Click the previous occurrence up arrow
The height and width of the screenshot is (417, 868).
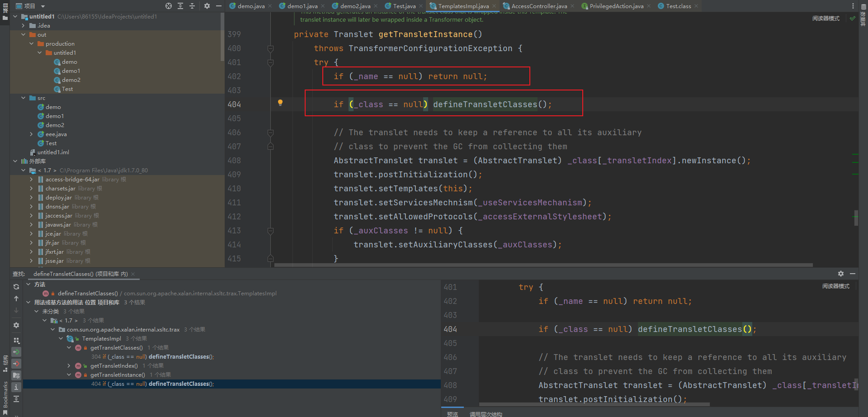(16, 299)
